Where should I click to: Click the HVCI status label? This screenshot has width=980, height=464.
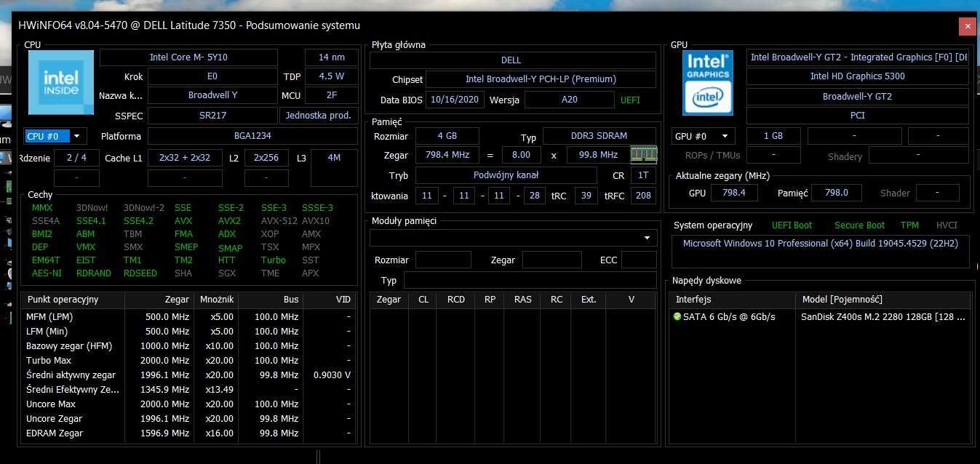[x=947, y=225]
